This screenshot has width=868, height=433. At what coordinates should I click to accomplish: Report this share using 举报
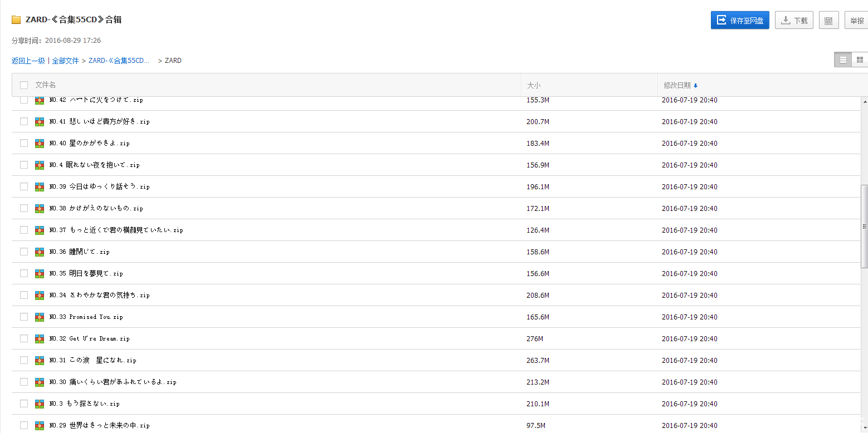pyautogui.click(x=856, y=21)
